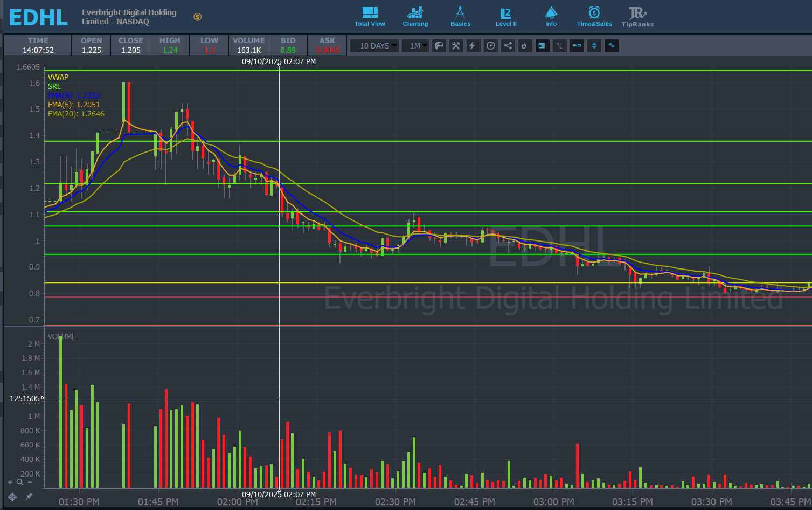Click the crosshair target icon

click(x=12, y=497)
